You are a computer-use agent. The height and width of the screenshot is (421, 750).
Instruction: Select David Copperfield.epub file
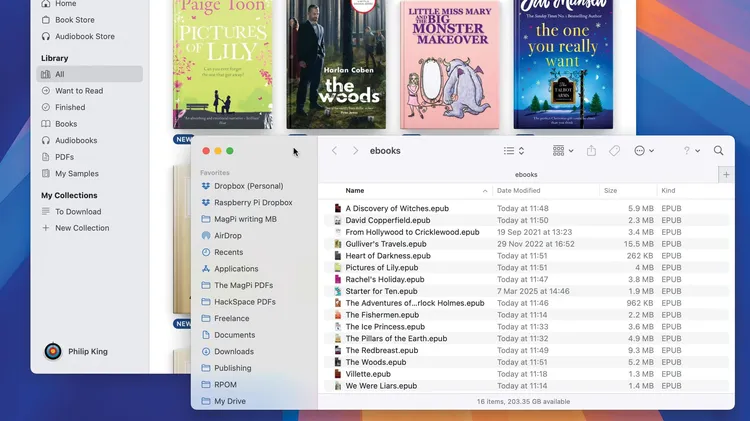[x=526, y=221]
